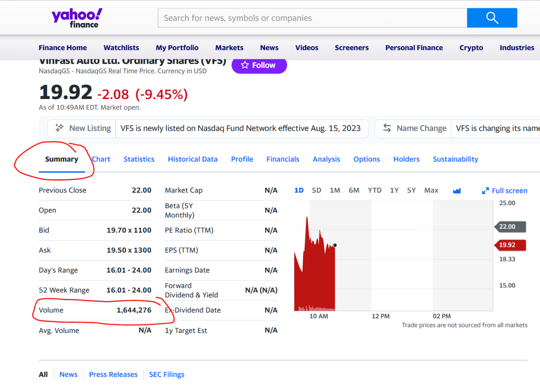The width and height of the screenshot is (540, 392).
Task: Click the Yahoo Finance logo
Action: 77,18
